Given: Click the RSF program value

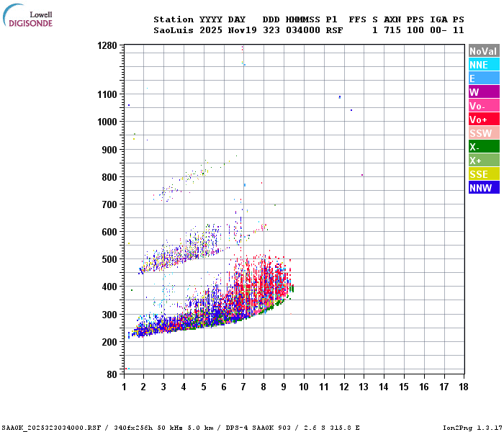Looking at the screenshot, I should coord(334,30).
